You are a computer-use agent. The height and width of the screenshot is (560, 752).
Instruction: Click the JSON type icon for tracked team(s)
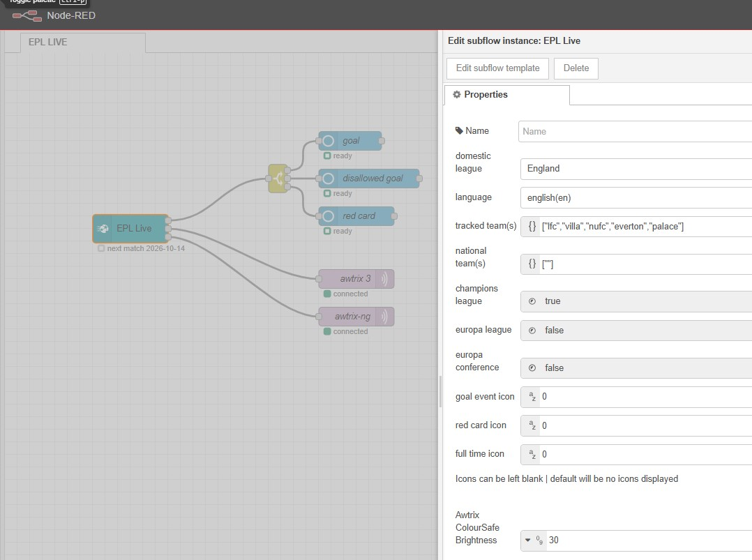click(532, 226)
